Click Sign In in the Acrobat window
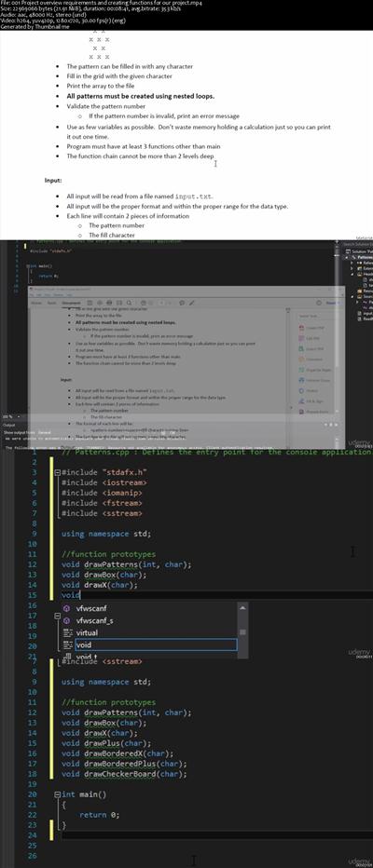Viewport: 373px width, 868px height. (331, 303)
